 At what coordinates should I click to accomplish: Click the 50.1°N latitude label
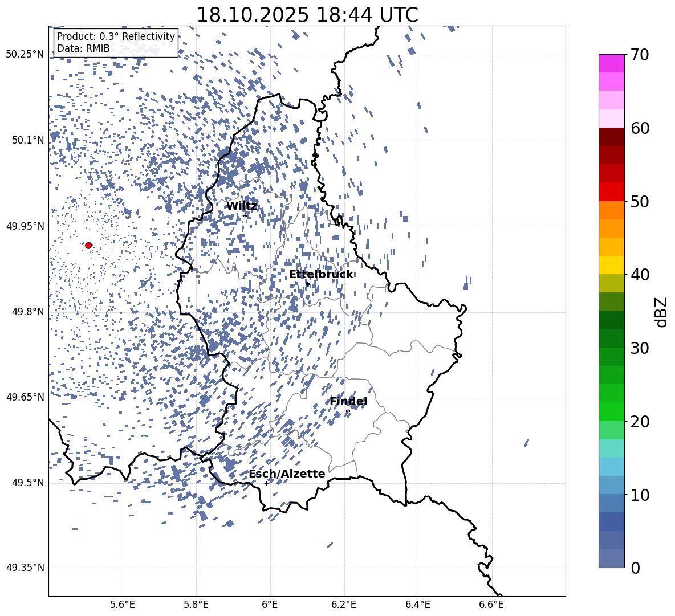(x=27, y=141)
